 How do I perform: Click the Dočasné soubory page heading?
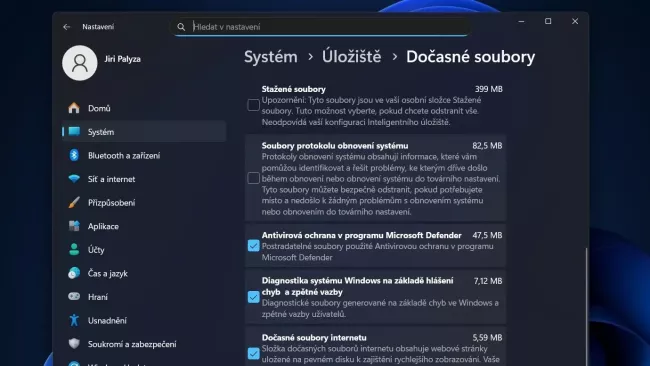click(471, 57)
